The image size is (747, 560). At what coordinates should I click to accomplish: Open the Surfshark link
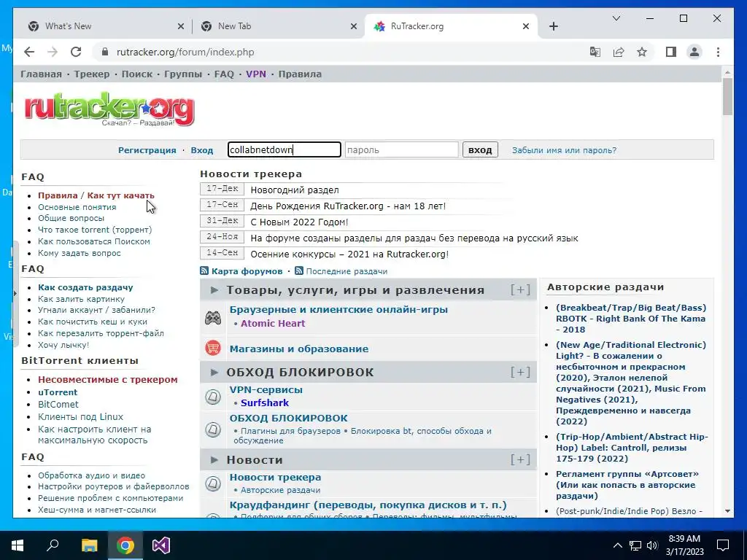(x=264, y=402)
